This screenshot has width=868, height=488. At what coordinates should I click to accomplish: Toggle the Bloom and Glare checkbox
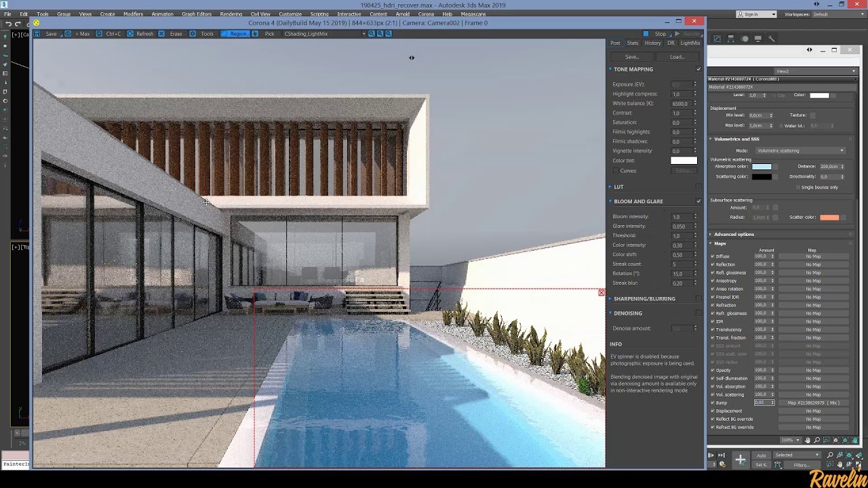[698, 201]
